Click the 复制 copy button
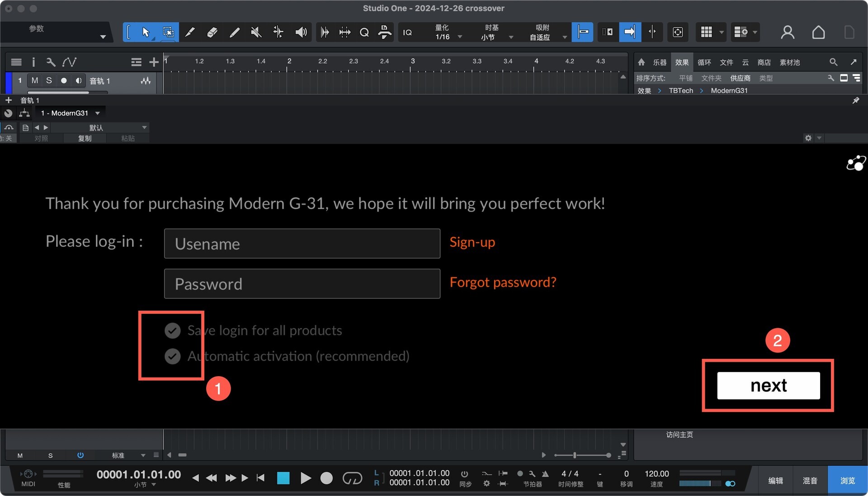 (x=85, y=138)
